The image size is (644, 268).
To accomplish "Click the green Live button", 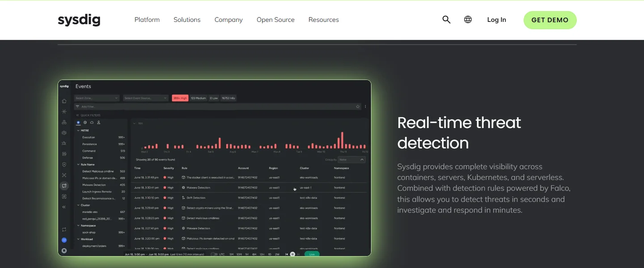I will (312, 254).
